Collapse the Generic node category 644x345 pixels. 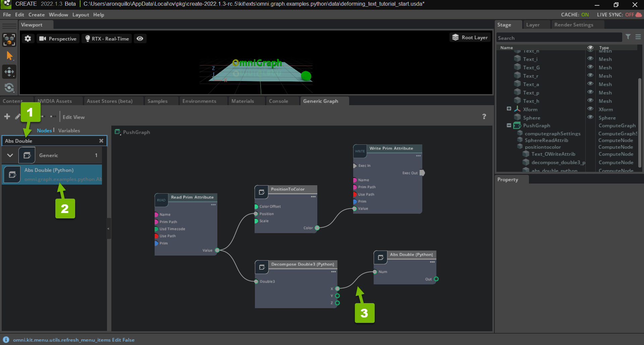[x=10, y=155]
